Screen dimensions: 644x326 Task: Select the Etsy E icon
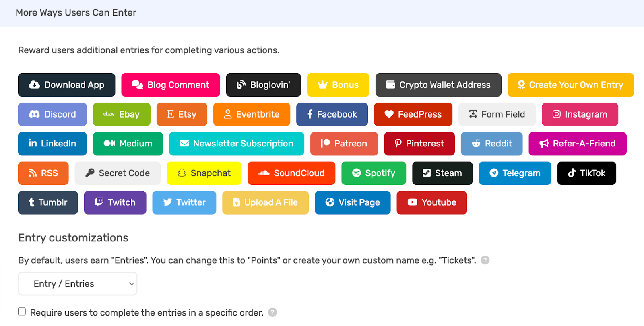tap(171, 114)
